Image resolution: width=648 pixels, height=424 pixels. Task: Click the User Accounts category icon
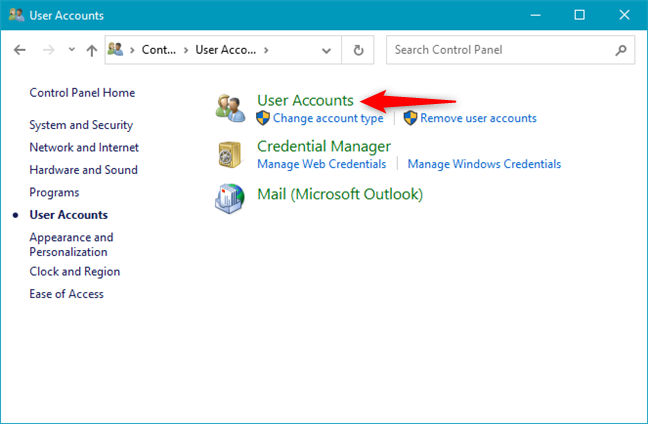tap(231, 108)
